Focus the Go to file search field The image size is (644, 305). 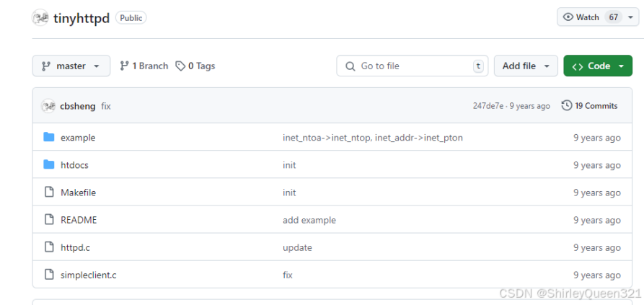click(x=412, y=66)
